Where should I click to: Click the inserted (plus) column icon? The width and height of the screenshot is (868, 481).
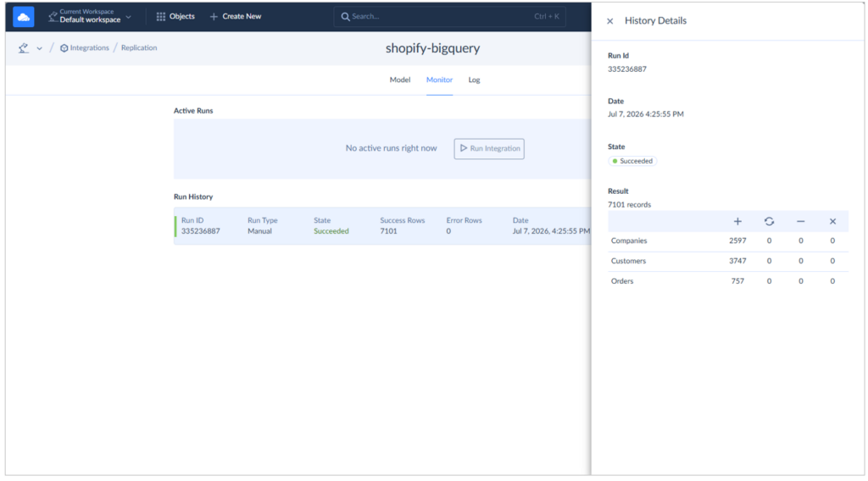[x=737, y=221]
